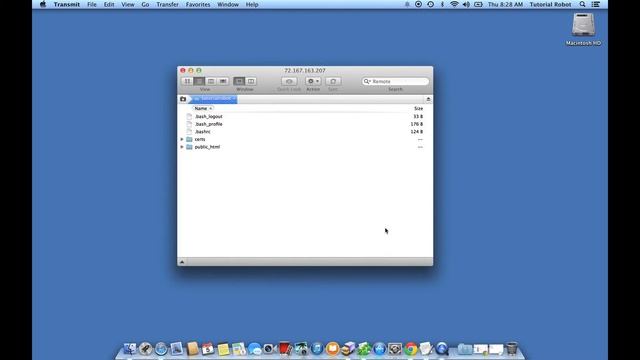Open the path bar history icon
640x360 pixels.
point(183,99)
